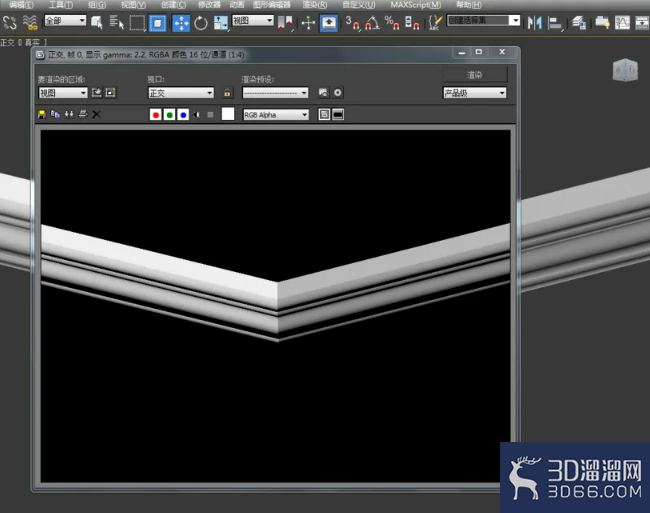
Task: Toggle the Lock to Viewport padlock
Action: point(227,92)
